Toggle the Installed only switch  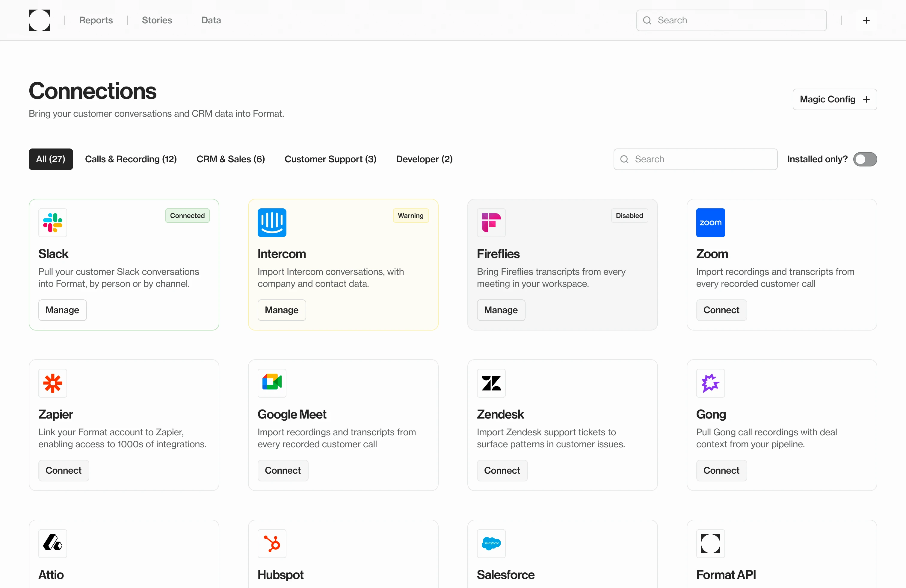865,159
